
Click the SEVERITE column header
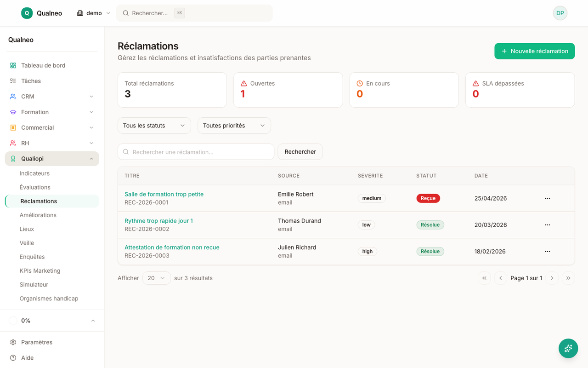370,176
